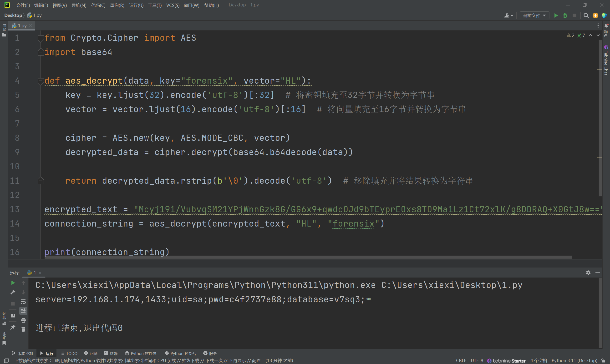Viewport: 610px width, 364px height.
Task: Click Desktop in the breadcrumb bar
Action: [x=13, y=15]
